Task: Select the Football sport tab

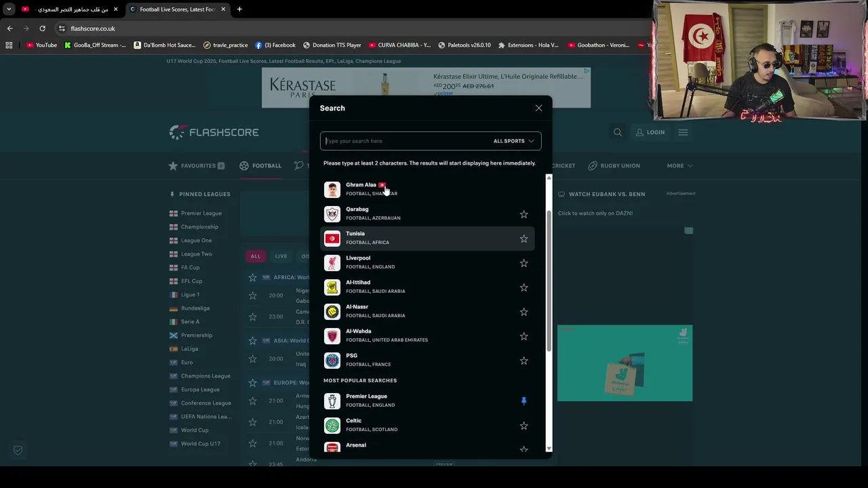Action: pyautogui.click(x=260, y=165)
